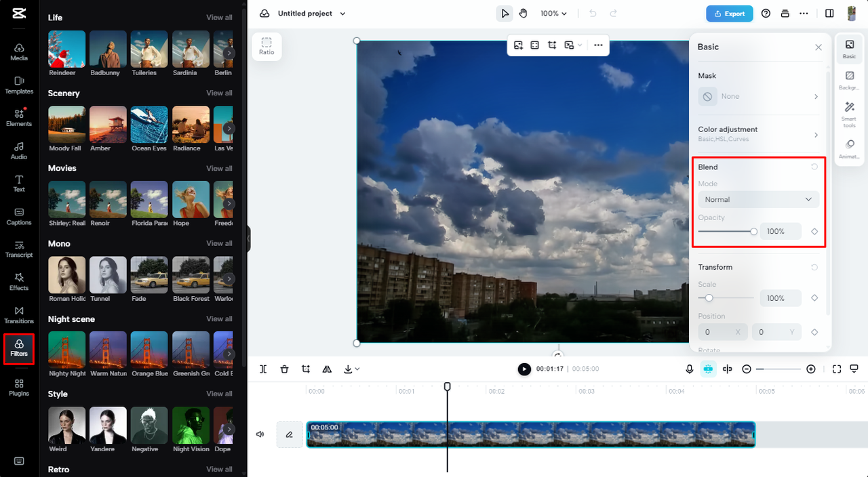Click the crop icon in timeline toolbar

click(x=306, y=369)
